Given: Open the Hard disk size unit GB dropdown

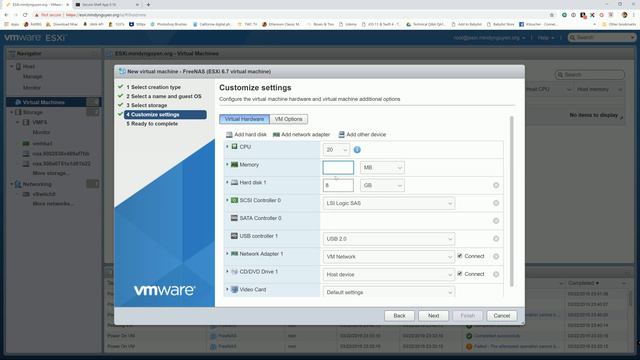Looking at the screenshot, I should pyautogui.click(x=382, y=185).
